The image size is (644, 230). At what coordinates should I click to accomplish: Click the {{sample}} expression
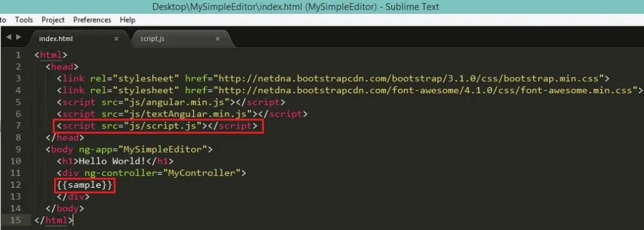click(84, 185)
